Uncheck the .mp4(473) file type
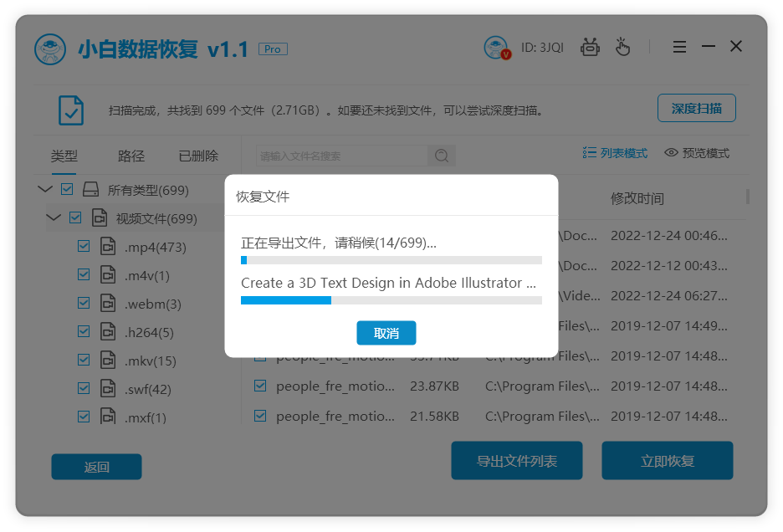Image resolution: width=783 pixels, height=532 pixels. (x=84, y=246)
